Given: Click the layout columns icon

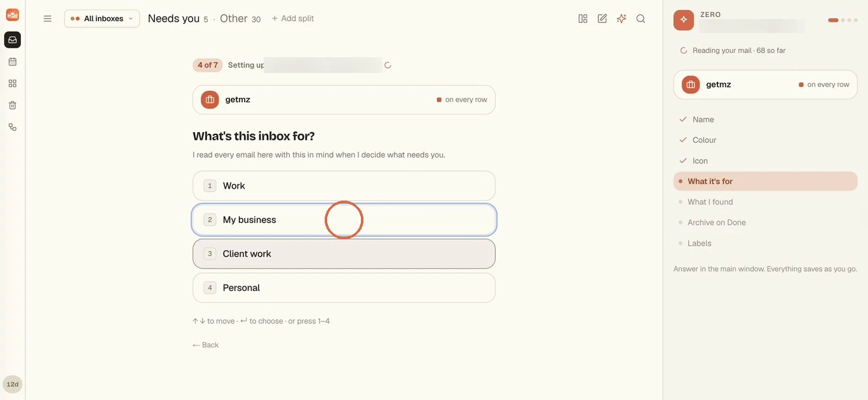Looking at the screenshot, I should (x=583, y=18).
